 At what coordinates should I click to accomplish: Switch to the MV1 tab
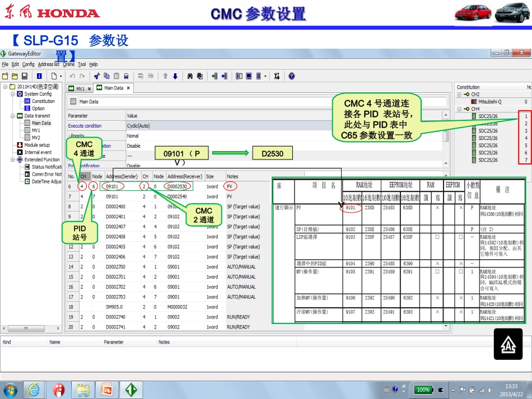click(x=81, y=89)
